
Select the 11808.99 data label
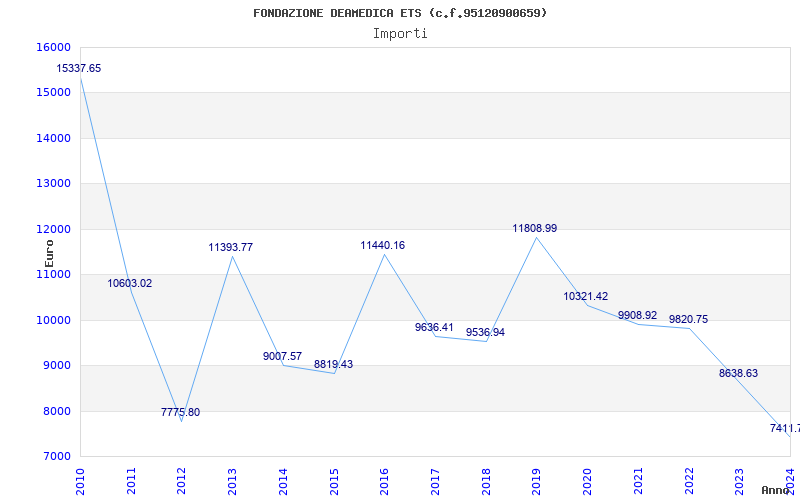535,229
